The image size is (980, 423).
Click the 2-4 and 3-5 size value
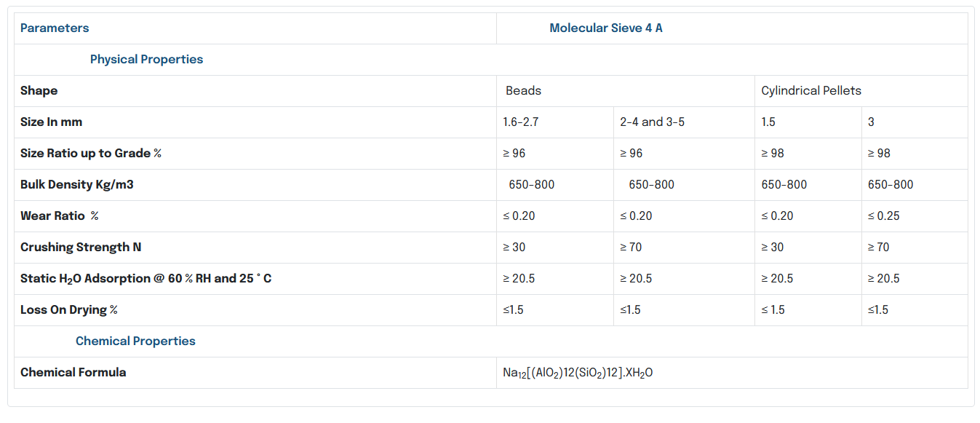point(652,122)
